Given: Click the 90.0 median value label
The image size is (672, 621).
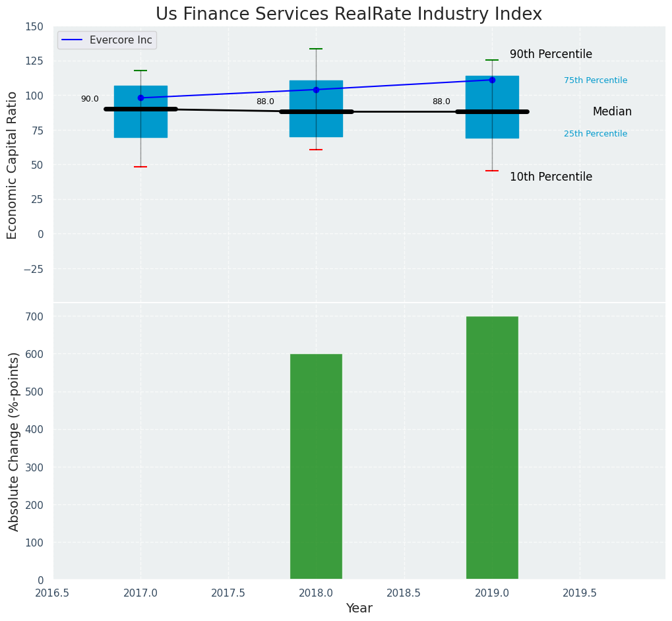Looking at the screenshot, I should click(x=90, y=100).
